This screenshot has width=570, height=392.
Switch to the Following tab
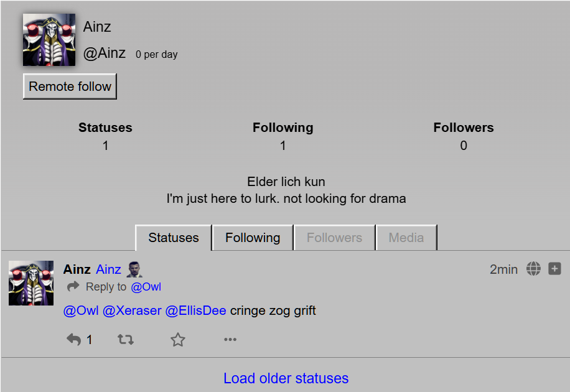click(253, 238)
